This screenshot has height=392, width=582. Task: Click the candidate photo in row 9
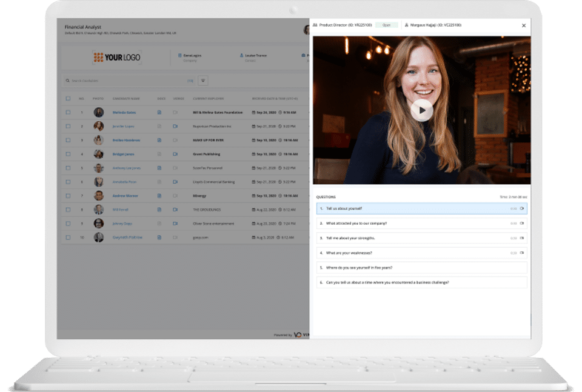98,224
